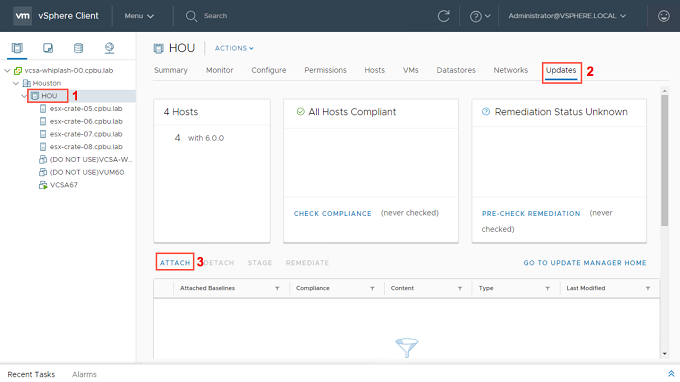
Task: Collapse the Houston datacenter node
Action: point(16,83)
